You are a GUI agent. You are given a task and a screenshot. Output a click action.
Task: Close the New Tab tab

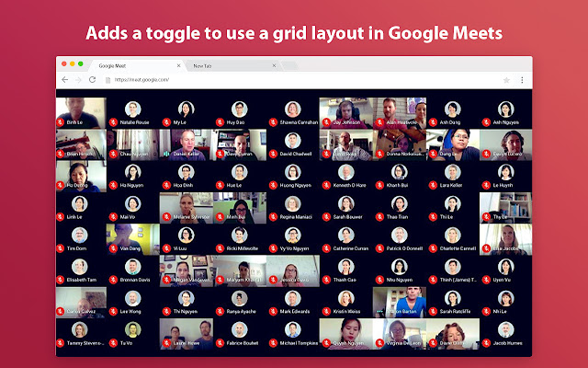click(274, 65)
